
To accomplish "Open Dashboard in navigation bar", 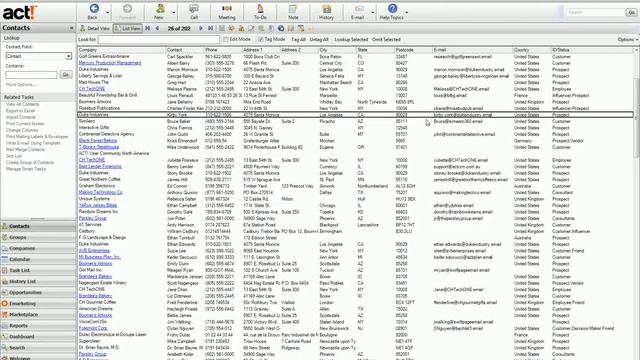I will click(38, 336).
